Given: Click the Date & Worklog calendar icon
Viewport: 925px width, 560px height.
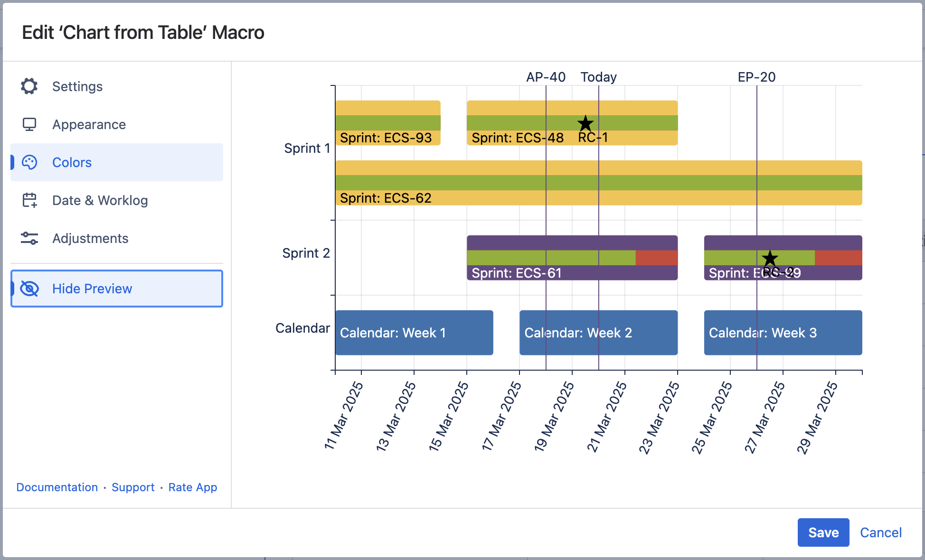Looking at the screenshot, I should point(29,200).
